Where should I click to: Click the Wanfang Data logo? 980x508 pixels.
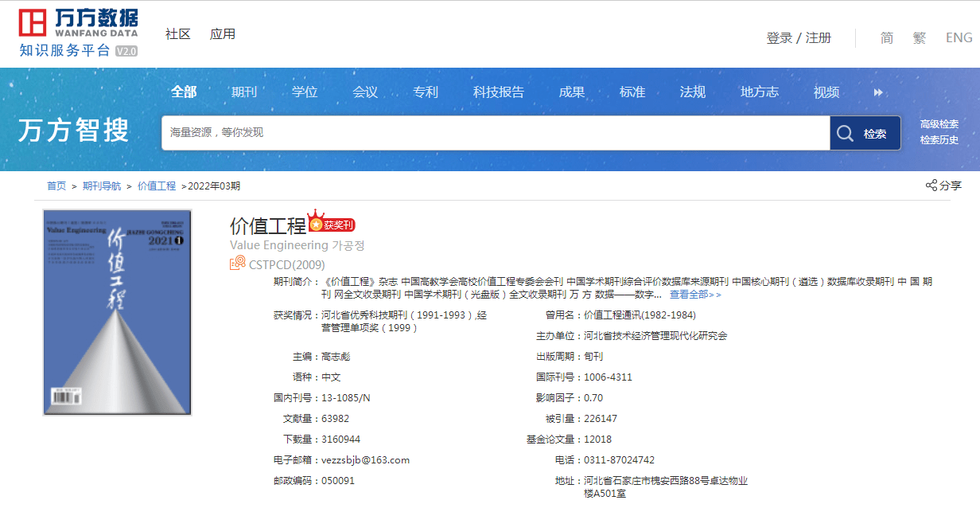[x=79, y=33]
